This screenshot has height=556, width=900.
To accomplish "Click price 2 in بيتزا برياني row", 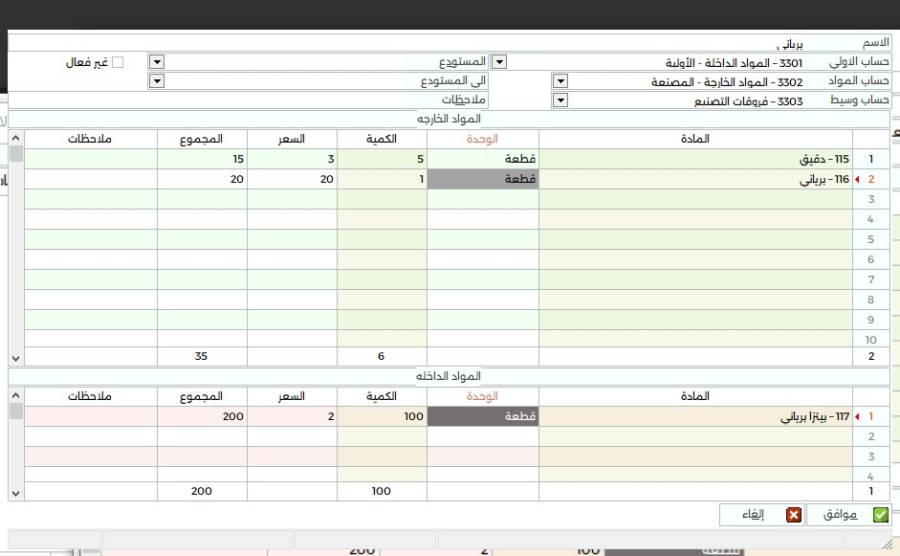I will point(292,417).
